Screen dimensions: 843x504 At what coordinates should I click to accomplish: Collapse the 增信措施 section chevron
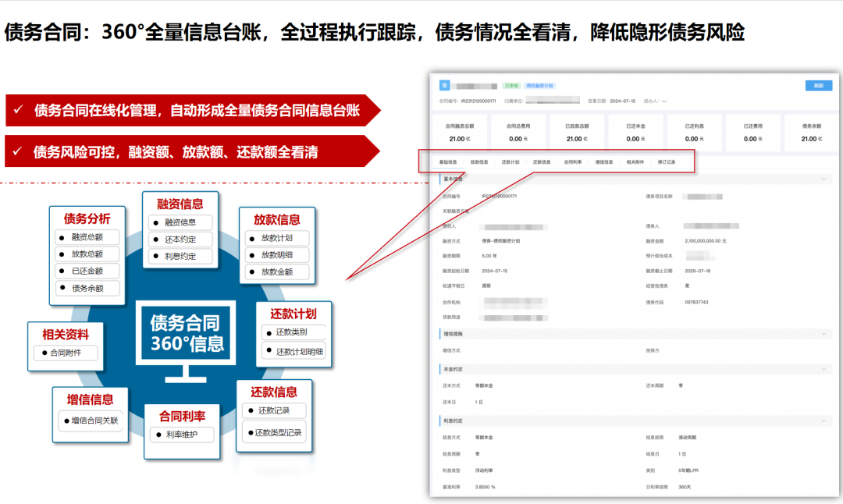823,334
